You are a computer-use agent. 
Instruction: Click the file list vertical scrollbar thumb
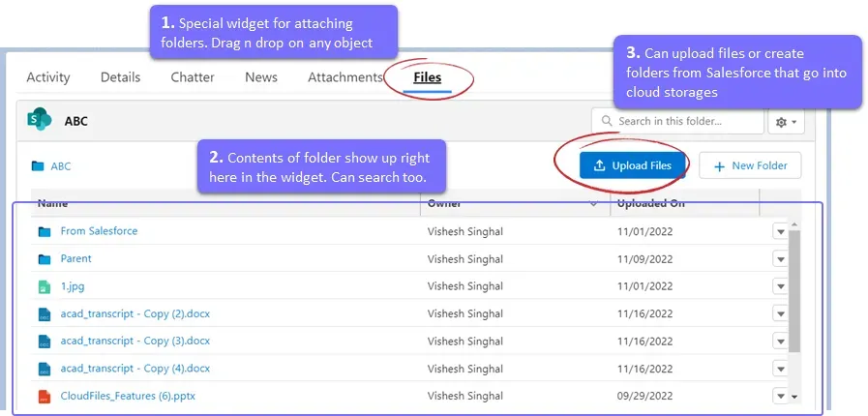793,291
